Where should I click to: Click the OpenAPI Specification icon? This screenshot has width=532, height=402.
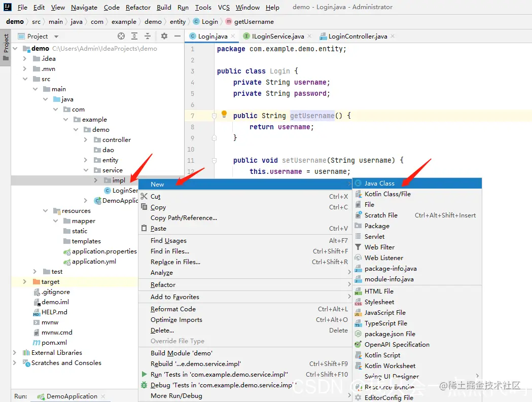(x=358, y=345)
